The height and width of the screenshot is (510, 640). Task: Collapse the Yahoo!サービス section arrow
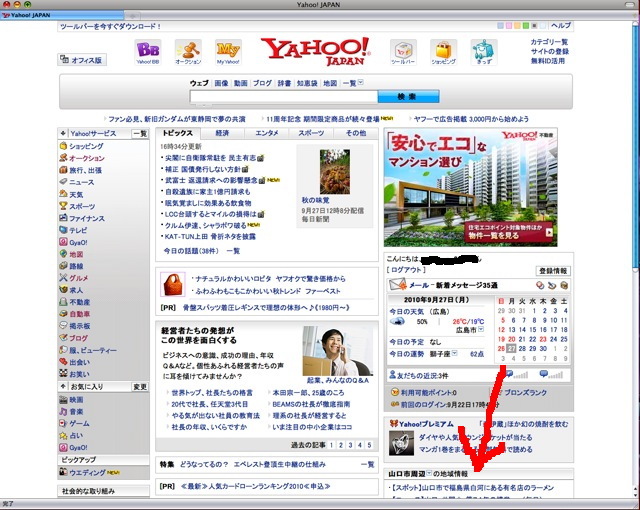tap(63, 133)
